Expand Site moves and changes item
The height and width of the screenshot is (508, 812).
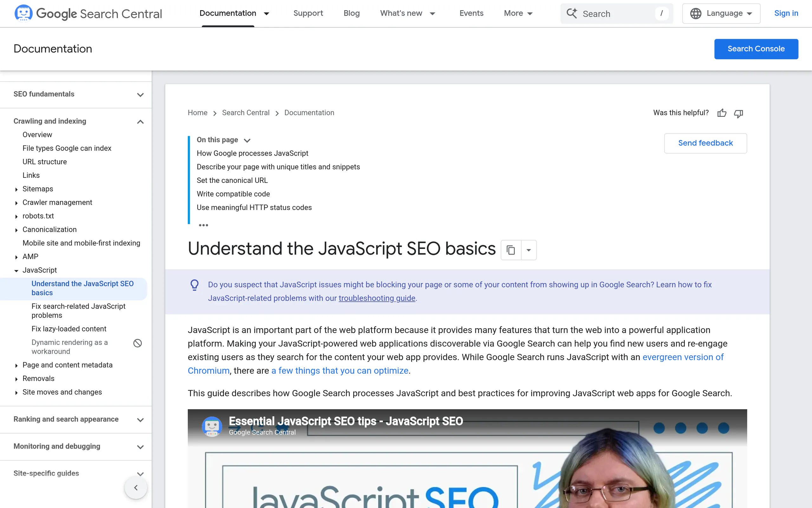coord(16,392)
